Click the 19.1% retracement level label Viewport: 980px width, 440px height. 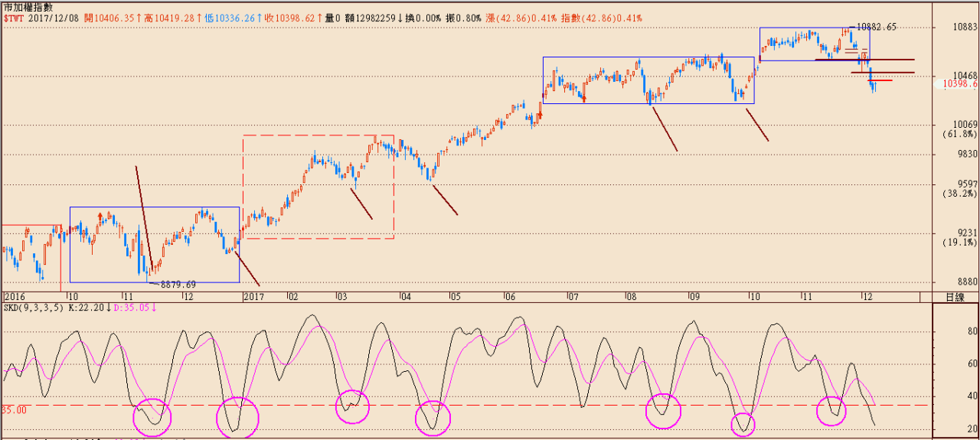tap(960, 243)
